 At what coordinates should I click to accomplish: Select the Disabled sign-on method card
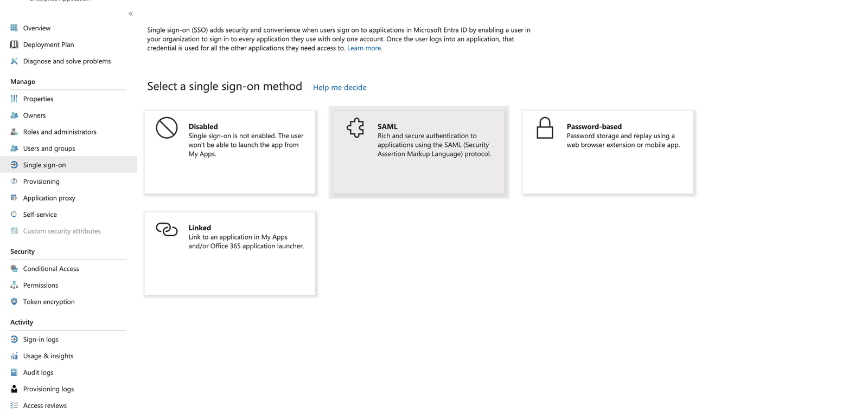click(x=230, y=152)
